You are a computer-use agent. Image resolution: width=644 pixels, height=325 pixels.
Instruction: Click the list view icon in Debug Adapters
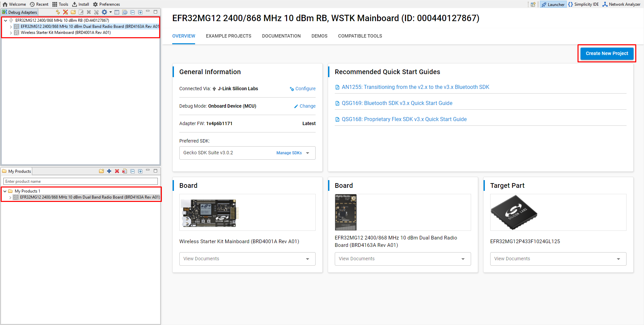[117, 12]
